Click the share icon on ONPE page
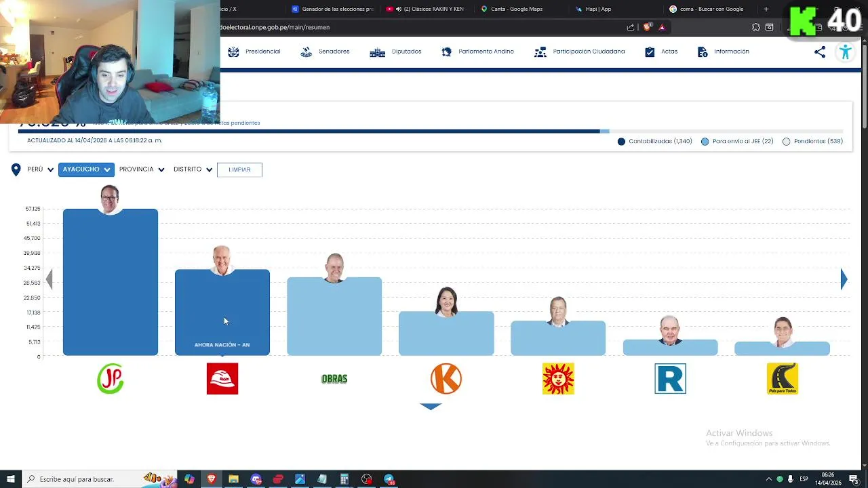Image resolution: width=868 pixels, height=488 pixels. (820, 52)
